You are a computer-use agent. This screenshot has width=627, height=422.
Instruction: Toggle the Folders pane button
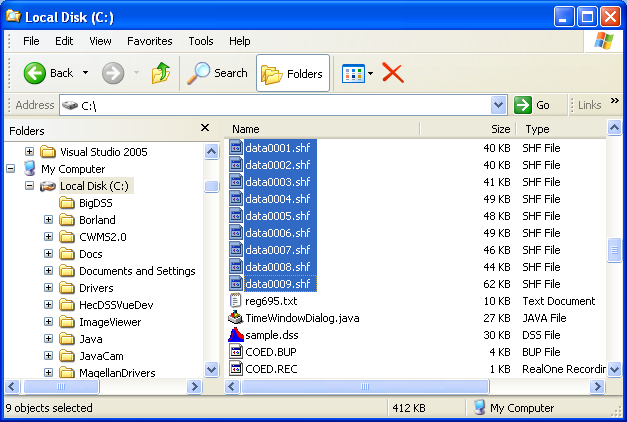[293, 73]
